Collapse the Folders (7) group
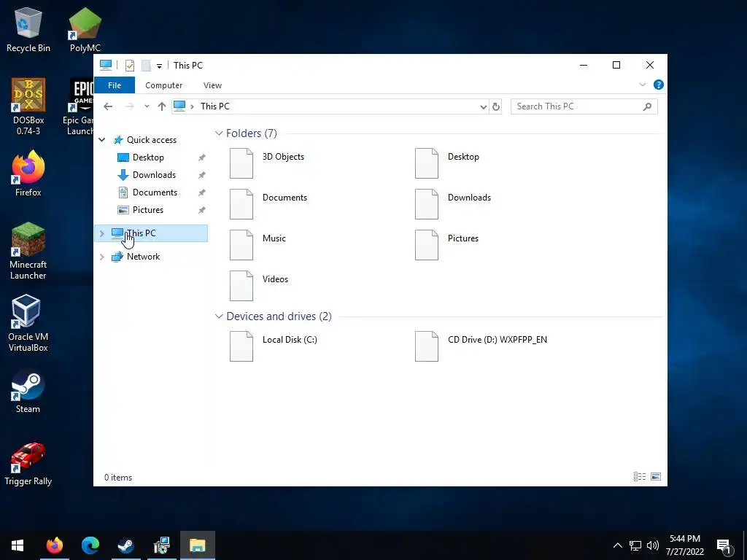This screenshot has width=747, height=560. (x=219, y=133)
